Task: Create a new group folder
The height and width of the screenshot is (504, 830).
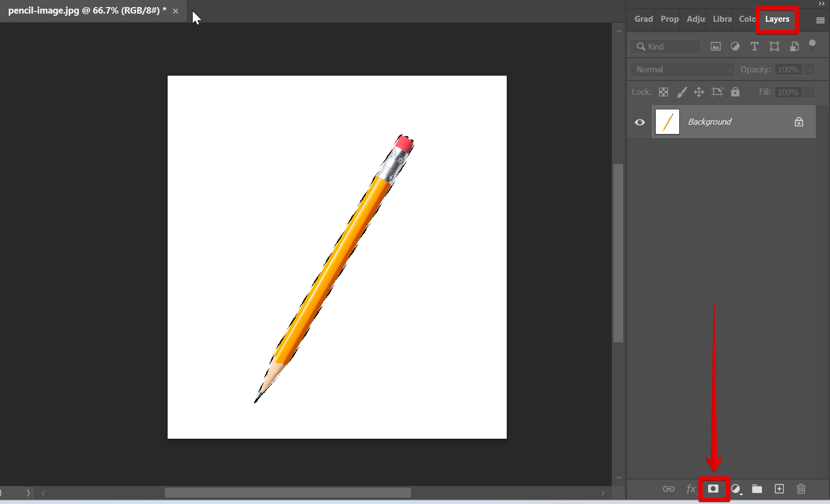Action: (757, 489)
